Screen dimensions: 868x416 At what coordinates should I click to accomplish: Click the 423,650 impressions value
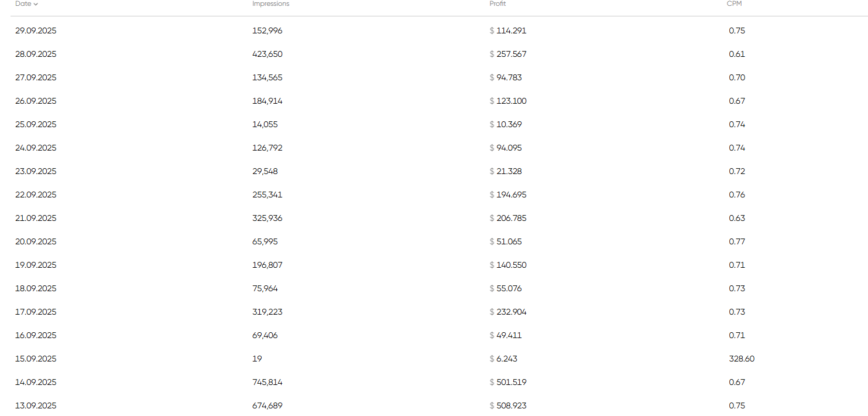267,54
